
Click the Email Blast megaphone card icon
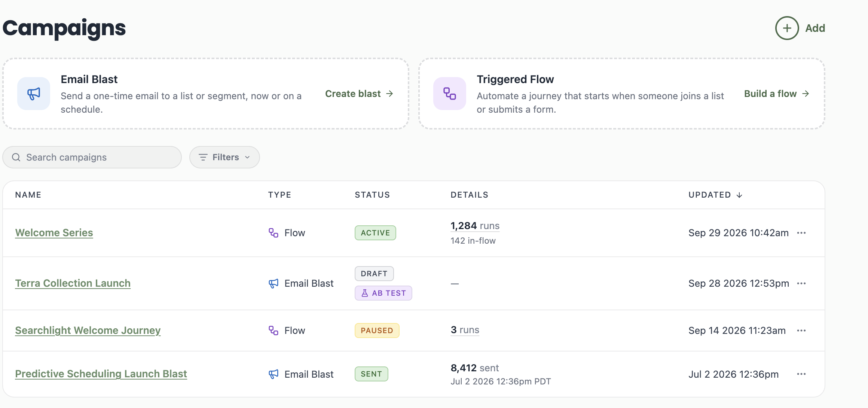(x=34, y=94)
